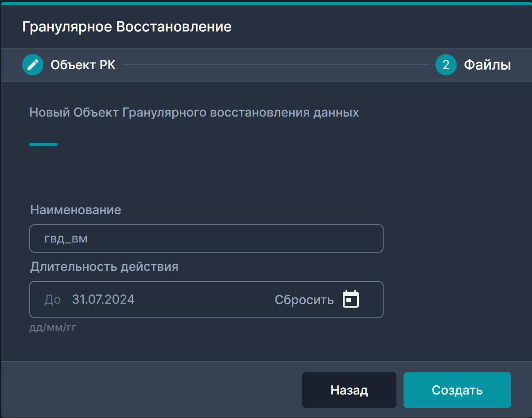Click the Наименование input with гвд_вм
The width and height of the screenshot is (532, 418).
[206, 238]
